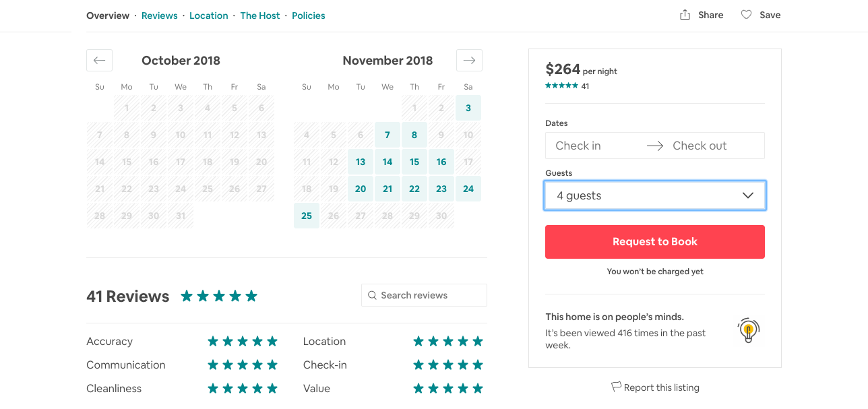Click the magnifier in the reviews search box
Screen dimensions: 868x409
[372, 295]
